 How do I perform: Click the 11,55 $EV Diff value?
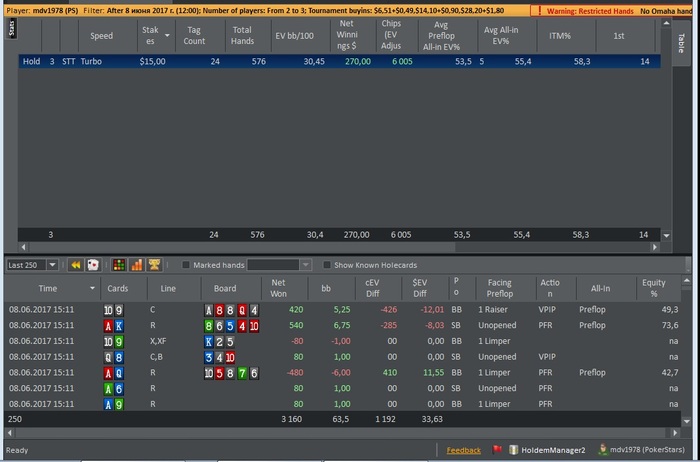point(433,373)
